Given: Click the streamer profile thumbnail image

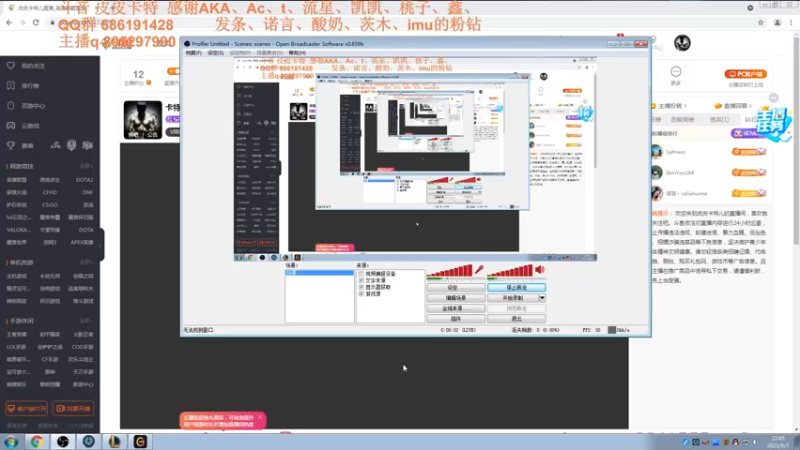Looking at the screenshot, I should click(x=143, y=120).
